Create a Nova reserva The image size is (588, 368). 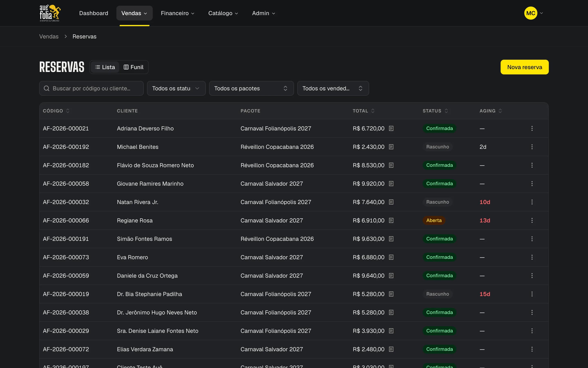(x=524, y=67)
